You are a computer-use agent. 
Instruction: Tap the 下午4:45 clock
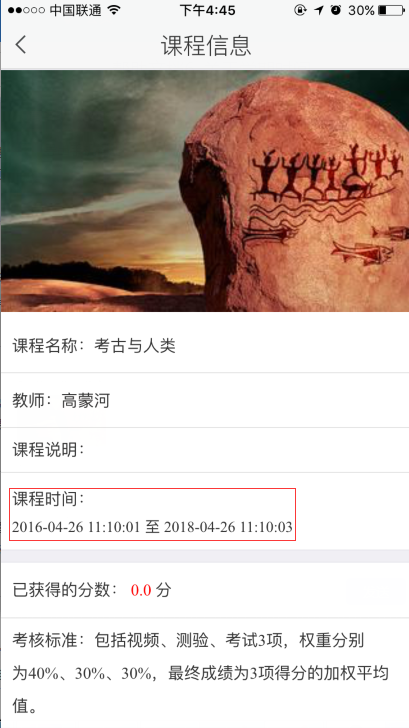pyautogui.click(x=207, y=11)
